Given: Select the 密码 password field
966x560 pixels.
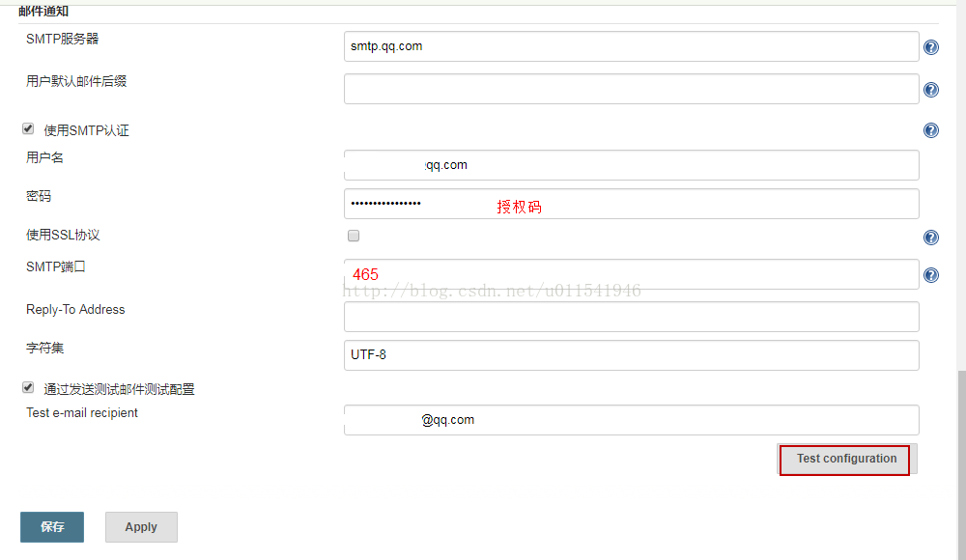Looking at the screenshot, I should pyautogui.click(x=628, y=203).
